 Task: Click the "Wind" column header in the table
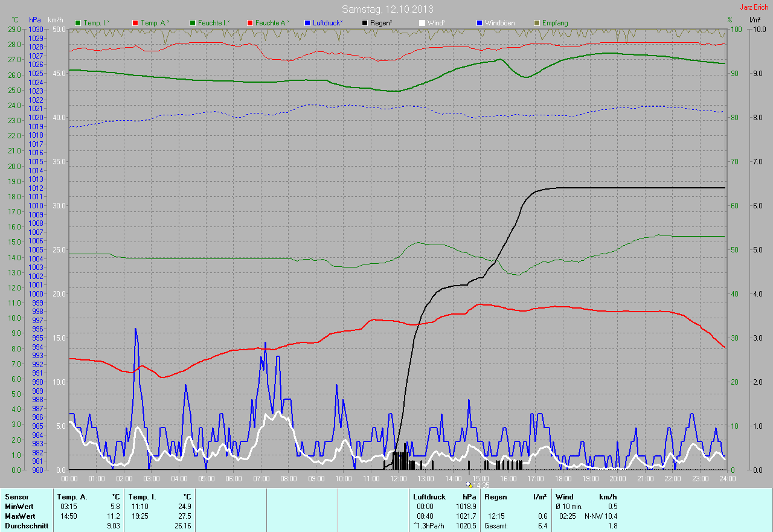pyautogui.click(x=564, y=497)
